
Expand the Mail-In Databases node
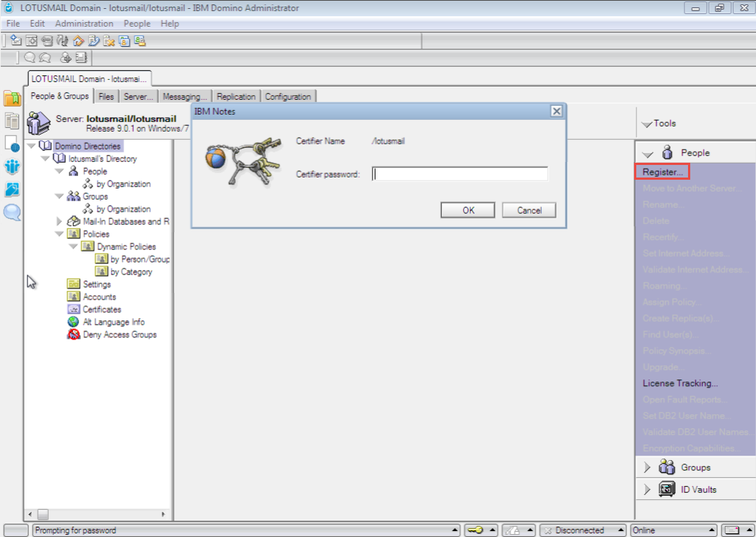coord(59,221)
